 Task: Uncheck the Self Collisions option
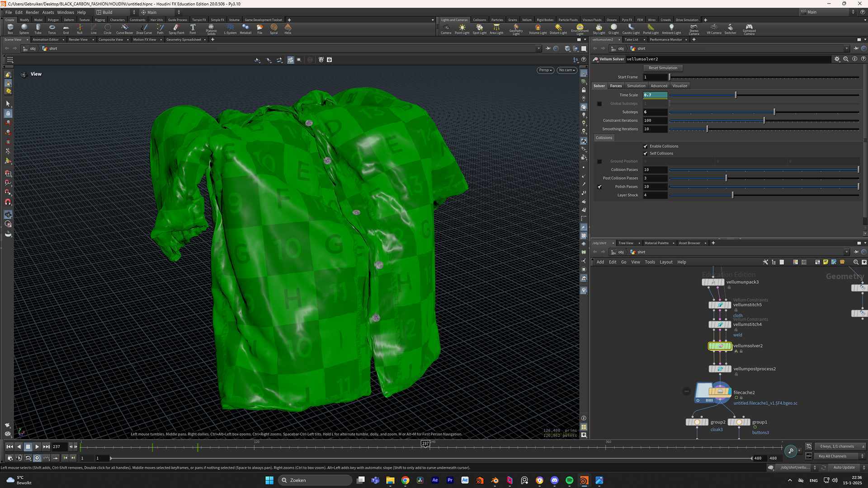(x=646, y=154)
